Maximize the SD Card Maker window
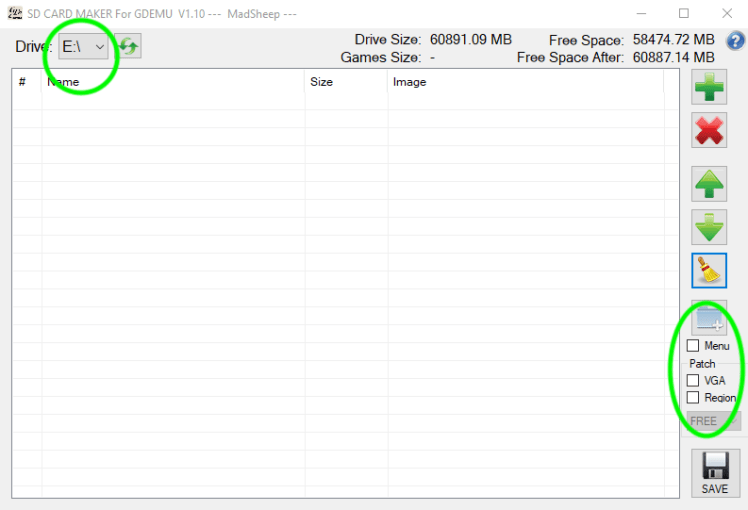 [x=684, y=13]
